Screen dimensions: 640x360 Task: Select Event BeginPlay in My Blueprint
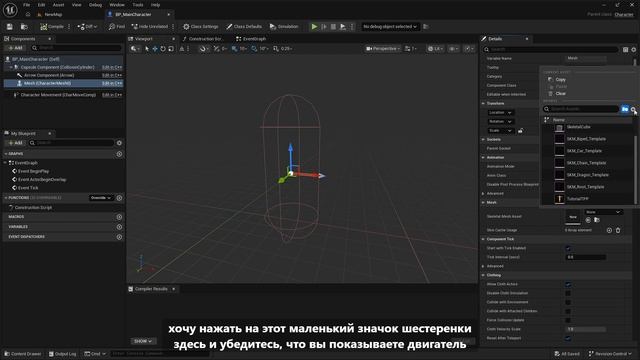pos(33,171)
